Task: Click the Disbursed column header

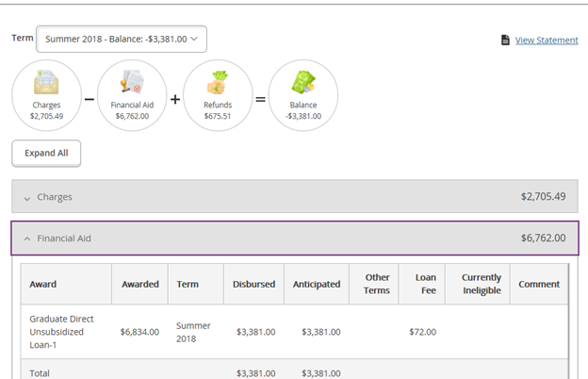Action: 253,284
